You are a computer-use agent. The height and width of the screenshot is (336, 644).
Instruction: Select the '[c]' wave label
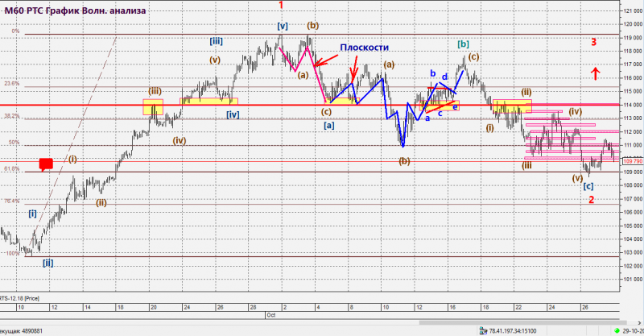pyautogui.click(x=588, y=186)
